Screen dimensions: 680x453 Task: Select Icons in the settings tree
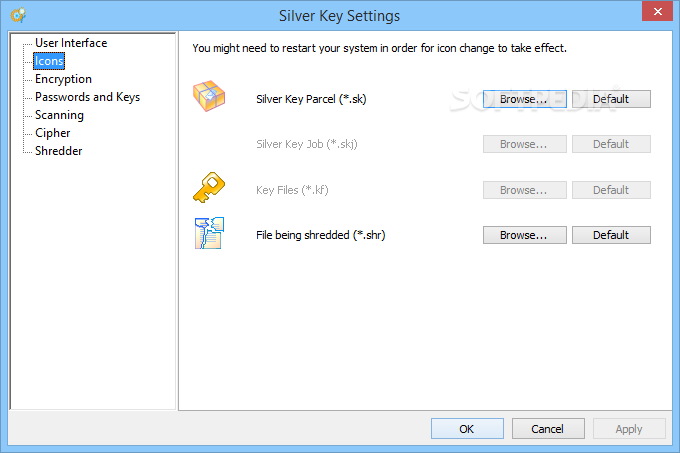(49, 61)
